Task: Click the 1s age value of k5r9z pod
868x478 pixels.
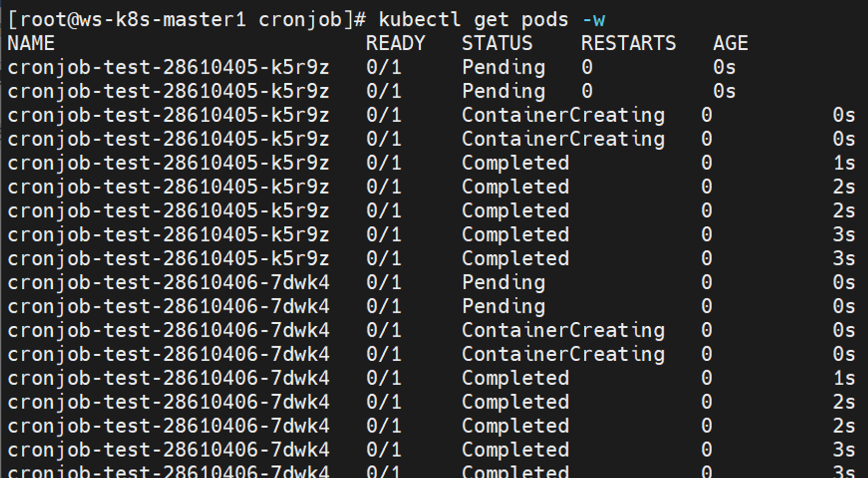Action: pos(844,163)
